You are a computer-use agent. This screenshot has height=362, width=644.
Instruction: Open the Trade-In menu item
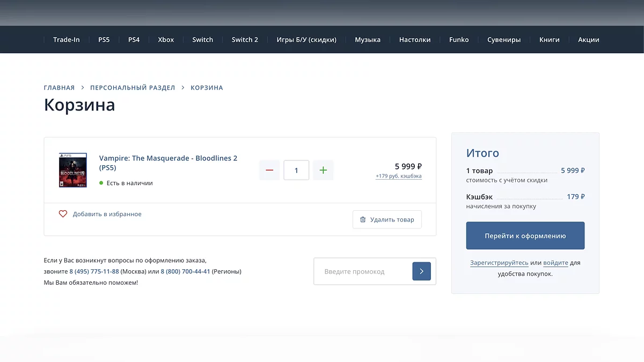pyautogui.click(x=67, y=40)
